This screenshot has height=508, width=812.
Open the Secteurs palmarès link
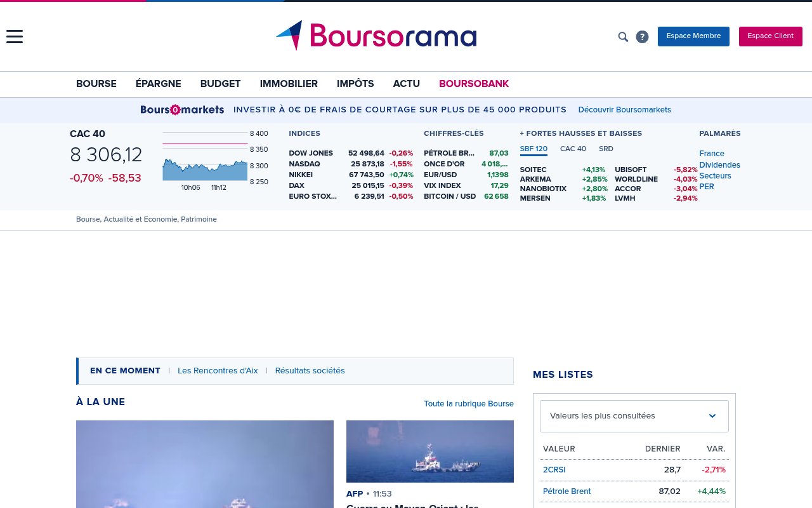click(x=715, y=176)
